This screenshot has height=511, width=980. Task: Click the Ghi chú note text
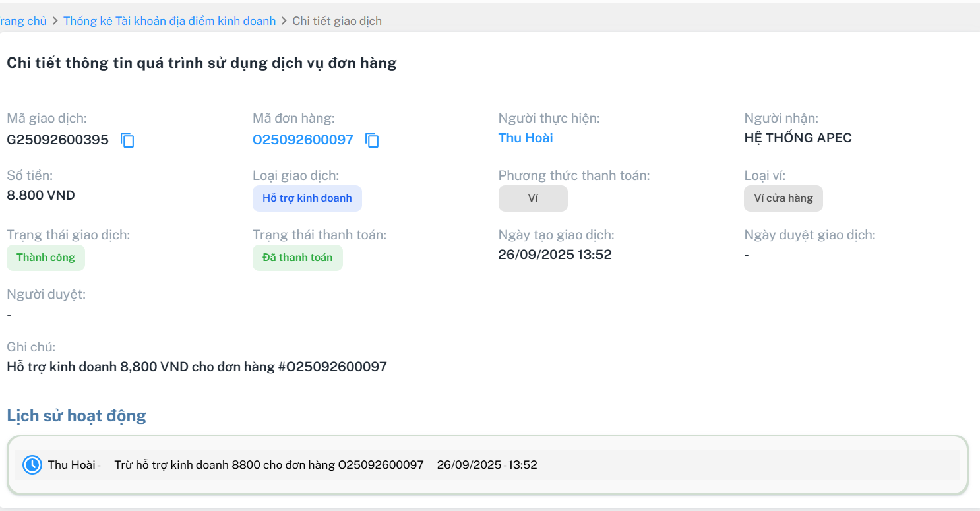[x=197, y=367]
